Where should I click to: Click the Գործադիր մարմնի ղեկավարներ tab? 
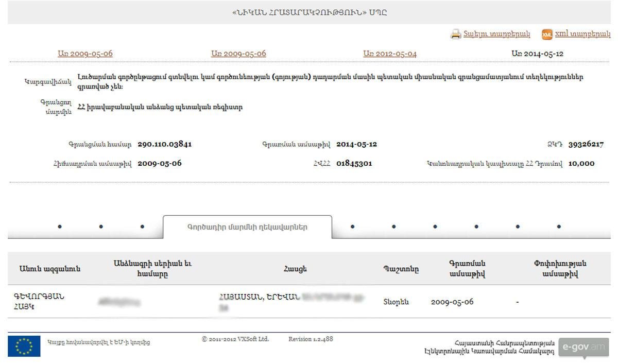(247, 227)
